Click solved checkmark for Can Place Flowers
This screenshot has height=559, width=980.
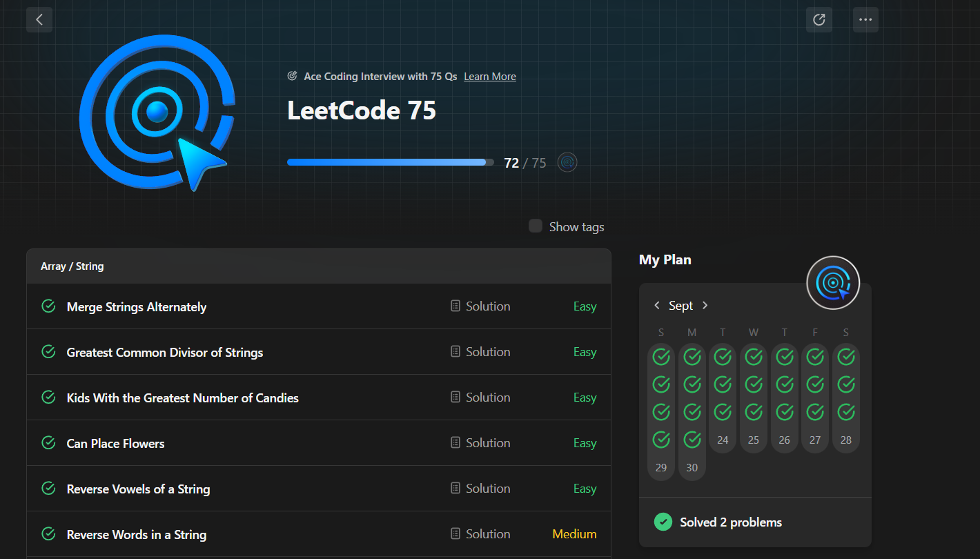(48, 442)
